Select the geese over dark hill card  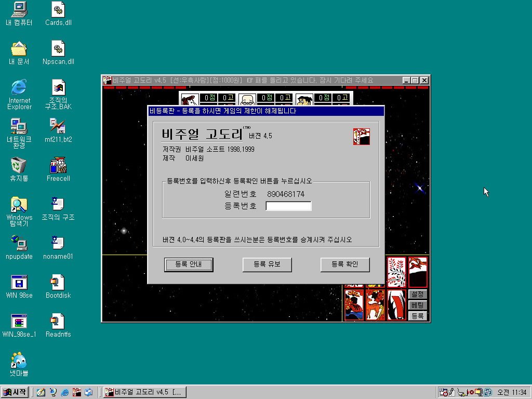[418, 272]
